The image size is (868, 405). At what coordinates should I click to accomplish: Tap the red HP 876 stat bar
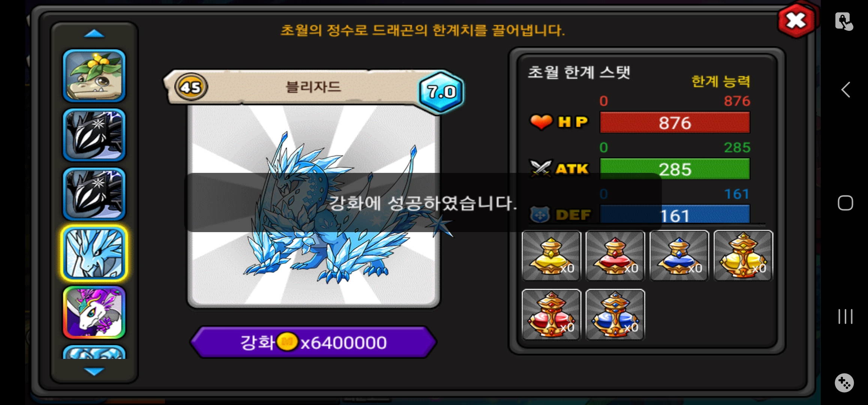(675, 122)
